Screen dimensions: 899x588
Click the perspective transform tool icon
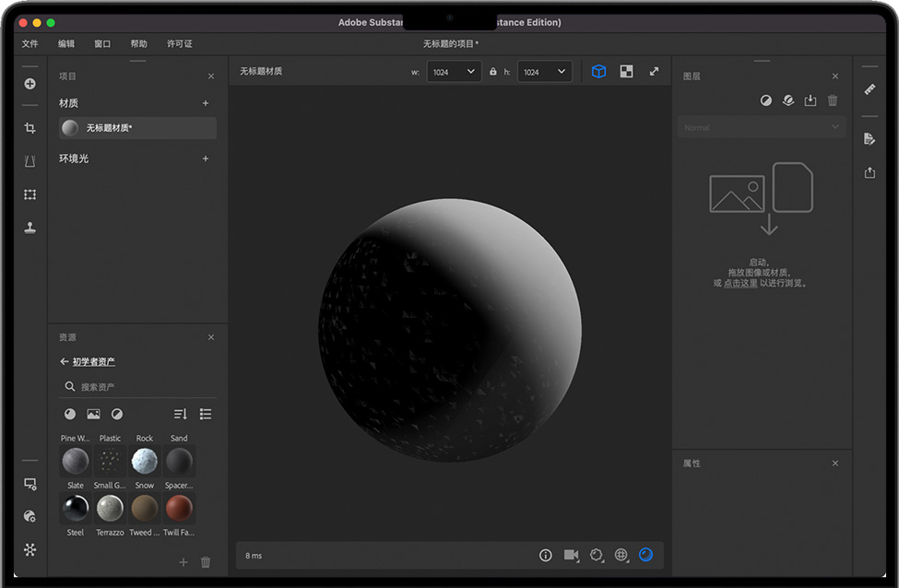[30, 161]
